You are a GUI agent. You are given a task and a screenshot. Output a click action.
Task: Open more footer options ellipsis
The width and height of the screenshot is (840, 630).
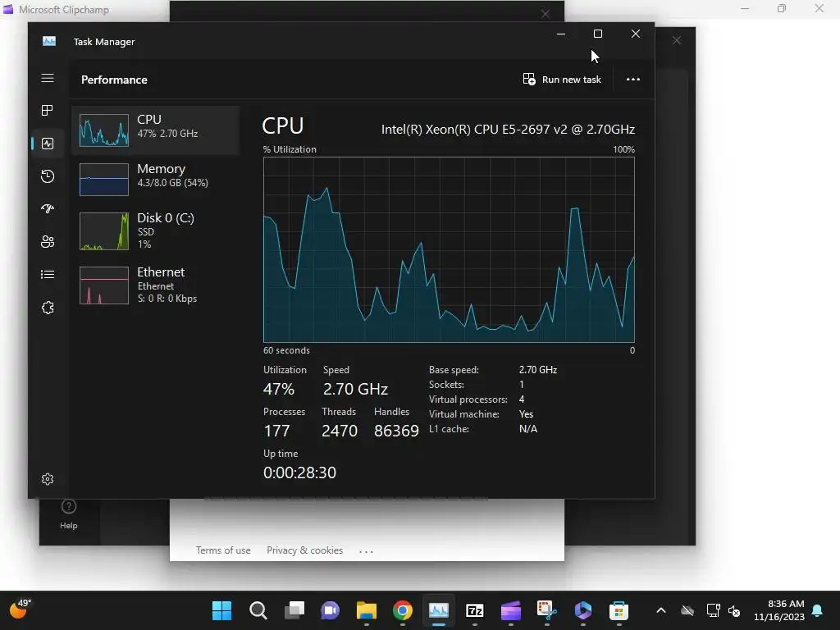tap(366, 551)
